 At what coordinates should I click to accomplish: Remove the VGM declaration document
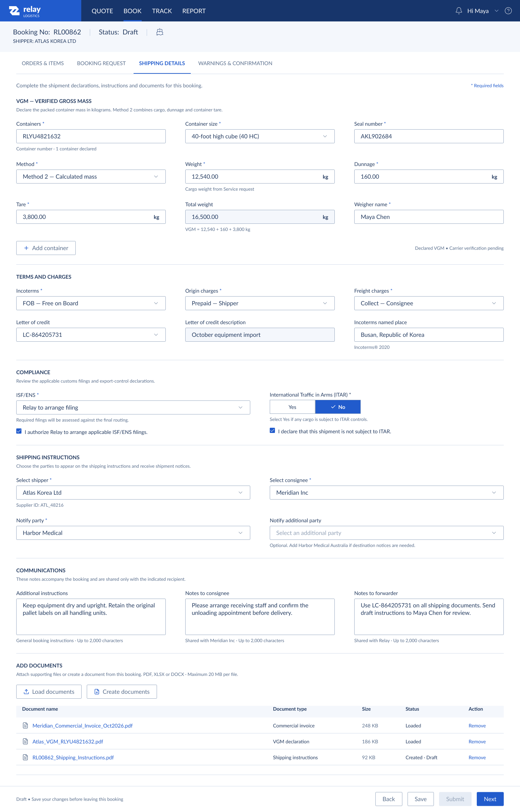[477, 741]
